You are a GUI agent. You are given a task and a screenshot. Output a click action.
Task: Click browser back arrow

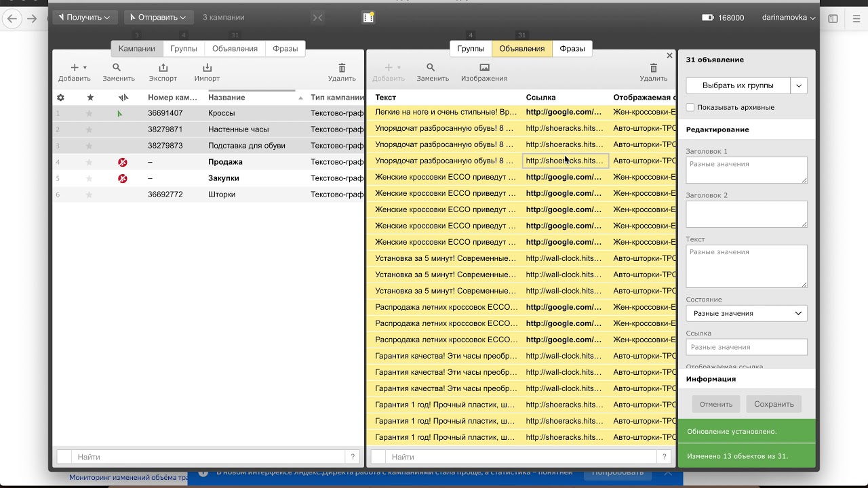(12, 19)
